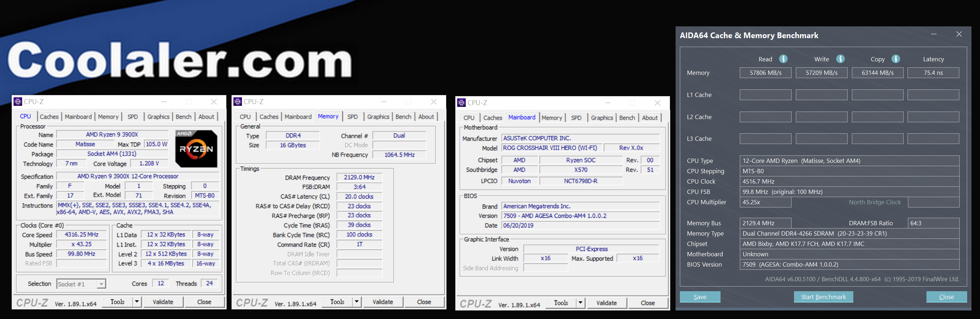The height and width of the screenshot is (319, 980).
Task: Open Mainboard tab in first CPU-Z window
Action: click(79, 117)
